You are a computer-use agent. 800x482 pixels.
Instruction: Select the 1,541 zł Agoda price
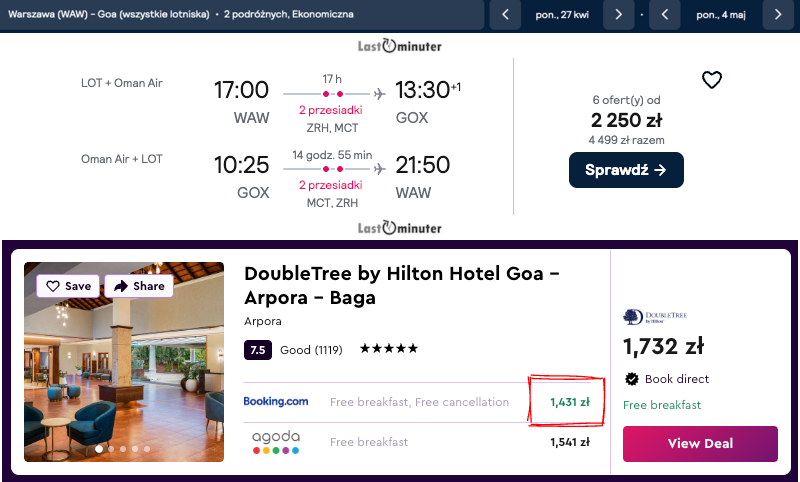click(569, 442)
